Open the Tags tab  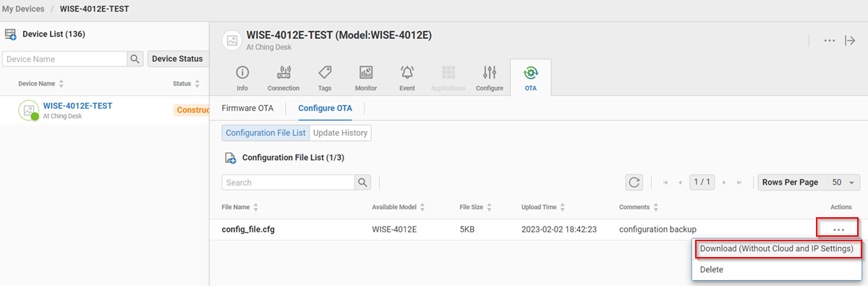(x=325, y=77)
